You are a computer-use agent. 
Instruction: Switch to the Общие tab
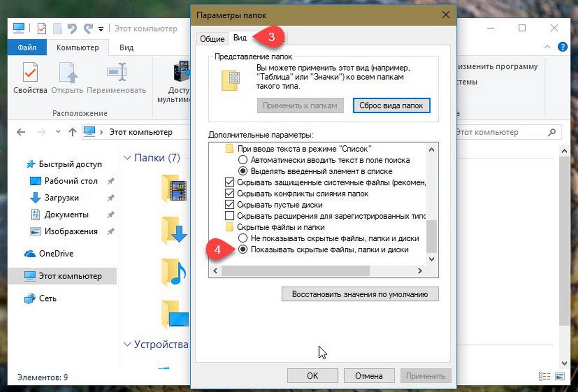(212, 39)
